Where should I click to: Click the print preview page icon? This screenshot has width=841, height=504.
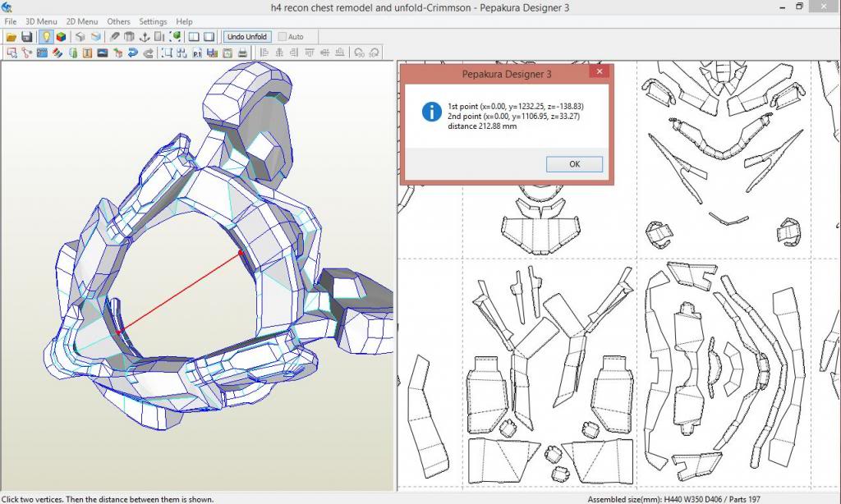click(227, 53)
